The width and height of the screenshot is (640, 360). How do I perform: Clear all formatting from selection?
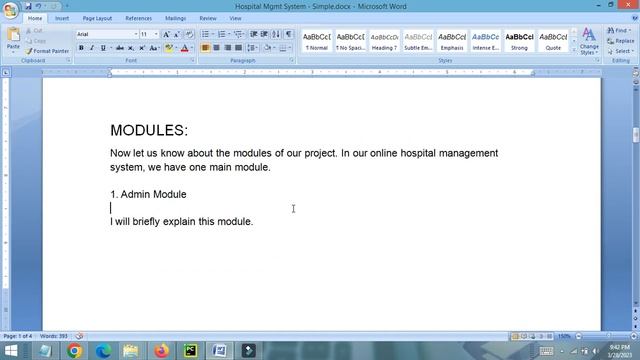click(x=189, y=34)
